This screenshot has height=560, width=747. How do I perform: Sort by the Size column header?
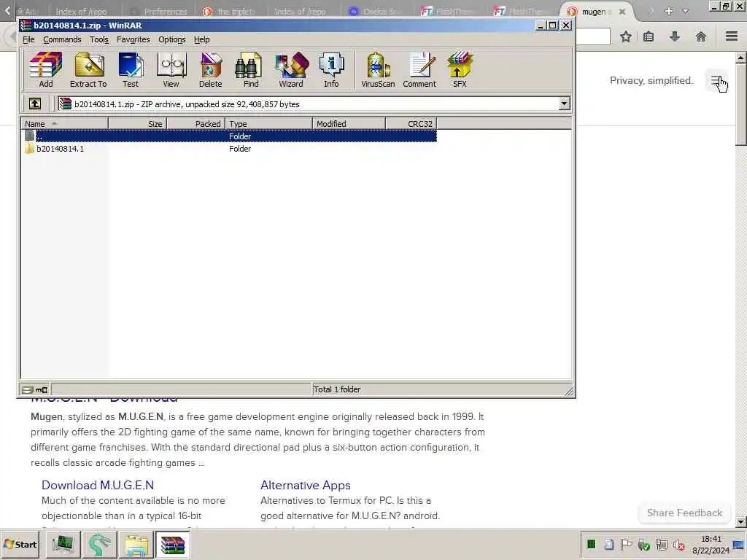(137, 124)
